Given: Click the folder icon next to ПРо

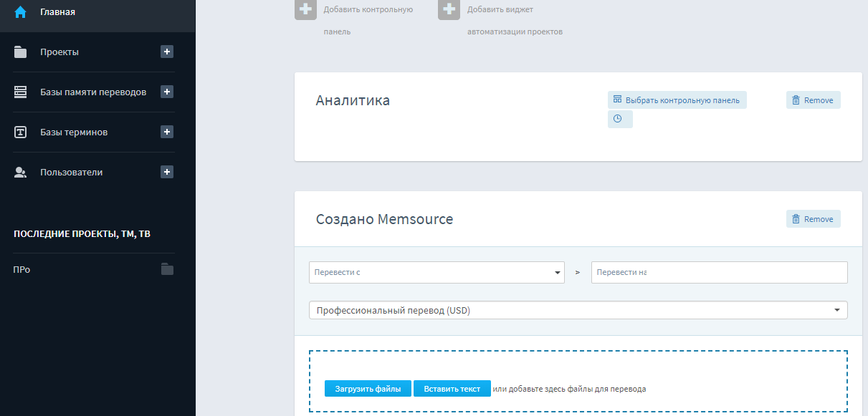Looking at the screenshot, I should (x=166, y=269).
